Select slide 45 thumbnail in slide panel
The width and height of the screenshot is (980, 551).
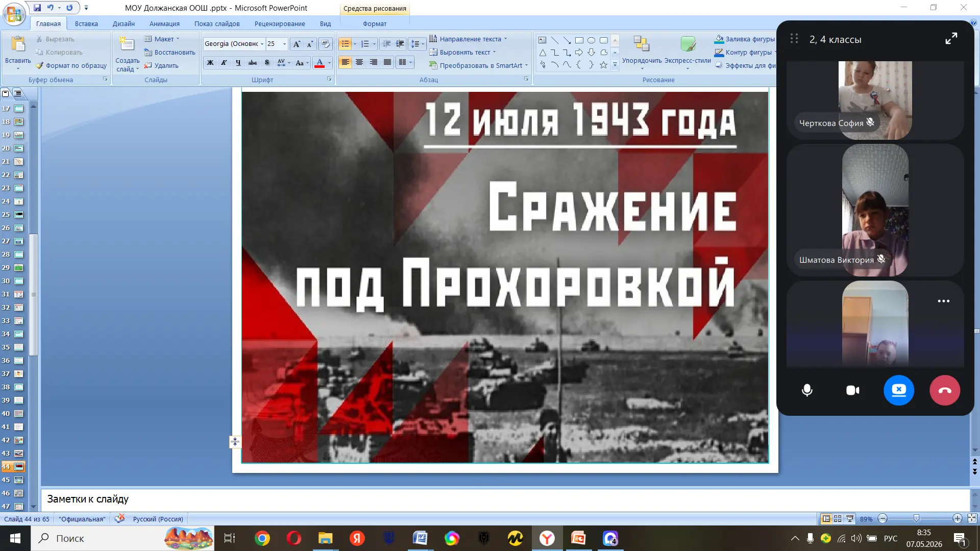click(19, 480)
